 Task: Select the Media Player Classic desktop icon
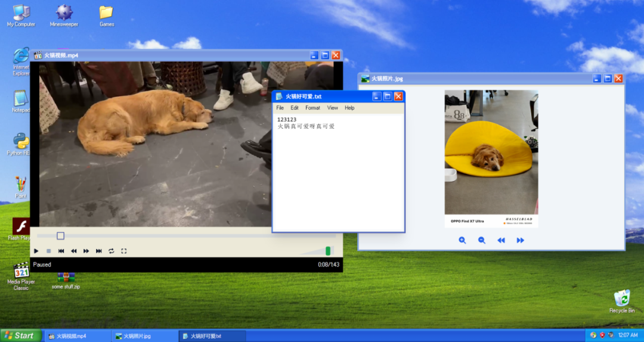(x=21, y=276)
